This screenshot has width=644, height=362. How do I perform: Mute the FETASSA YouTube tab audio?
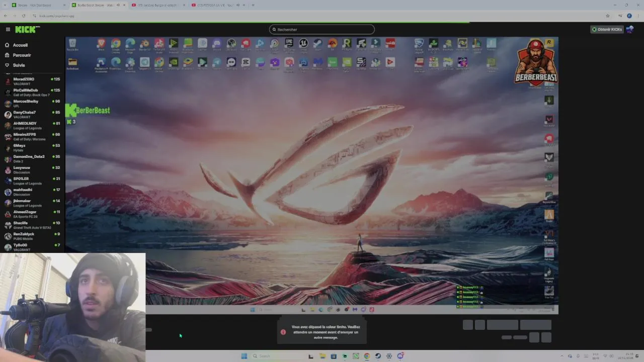coord(238,5)
